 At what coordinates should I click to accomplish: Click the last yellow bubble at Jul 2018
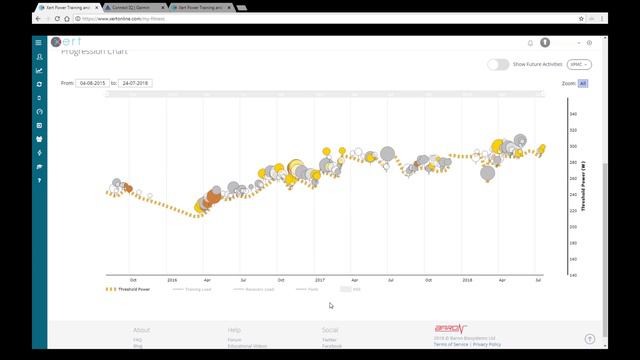coord(542,149)
